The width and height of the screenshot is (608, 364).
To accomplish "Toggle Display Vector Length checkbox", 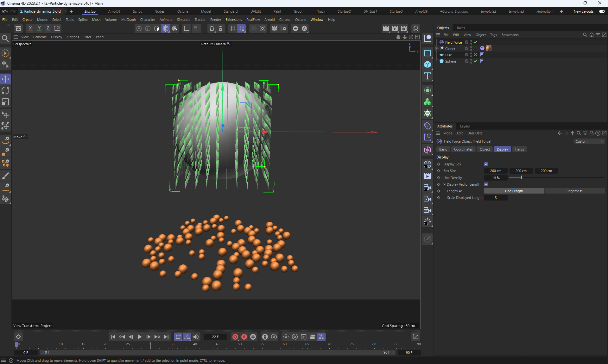I will click(486, 184).
